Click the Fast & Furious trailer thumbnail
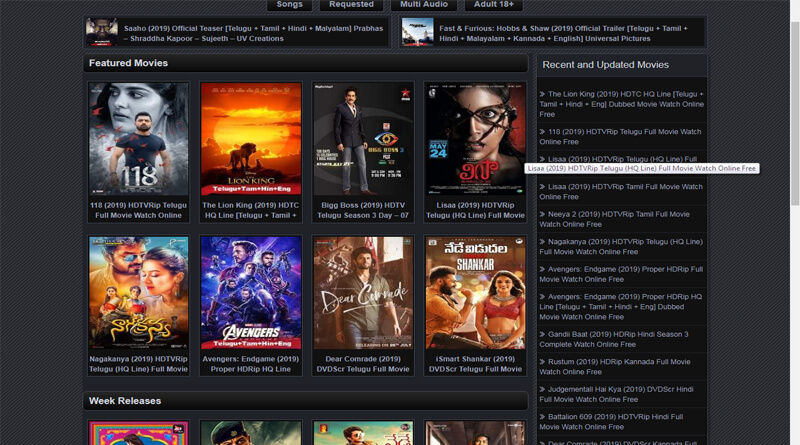The width and height of the screenshot is (800, 445). point(417,32)
